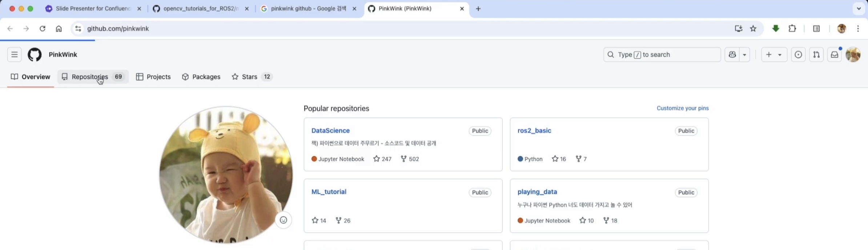Switch to the Stars tab
The width and height of the screenshot is (868, 250).
(x=252, y=77)
